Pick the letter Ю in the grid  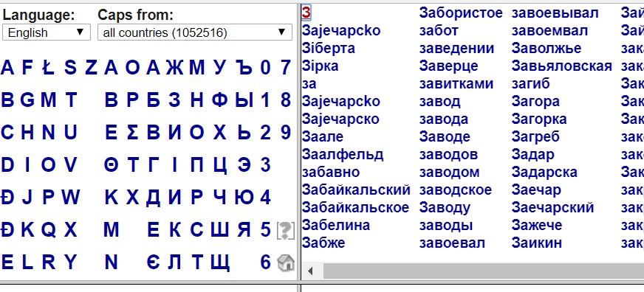[244, 198]
